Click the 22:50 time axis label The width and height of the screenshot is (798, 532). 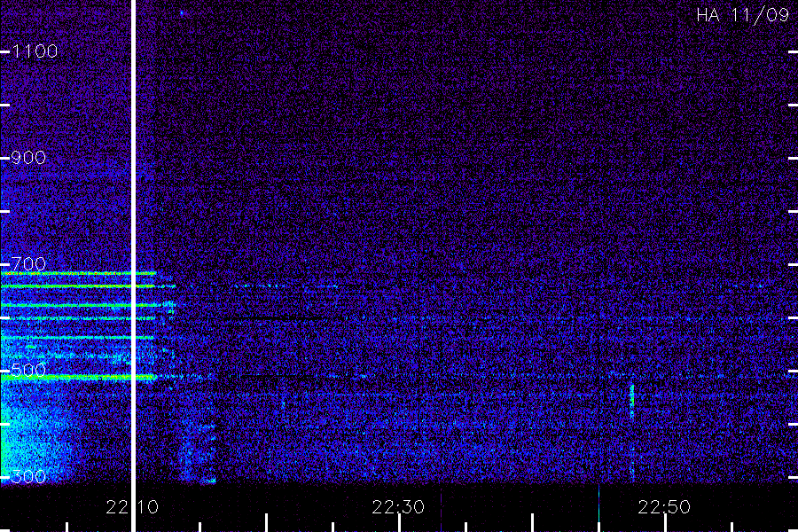[664, 507]
